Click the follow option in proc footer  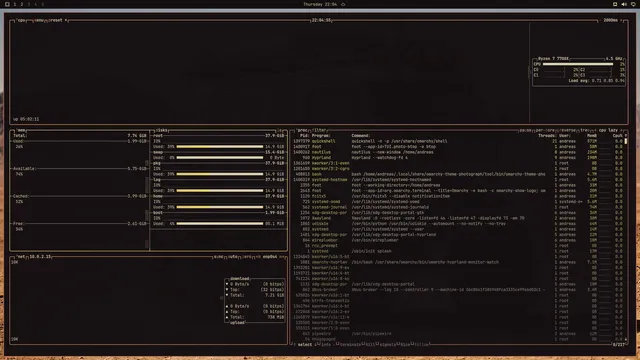point(421,345)
